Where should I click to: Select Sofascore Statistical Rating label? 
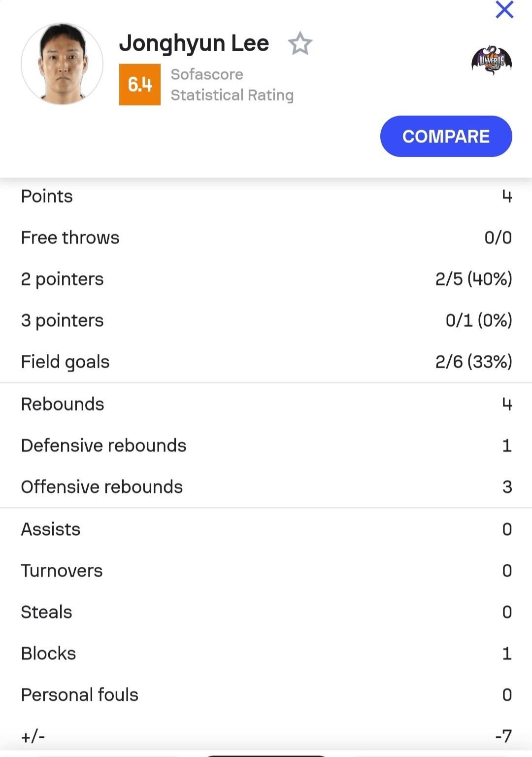click(232, 84)
